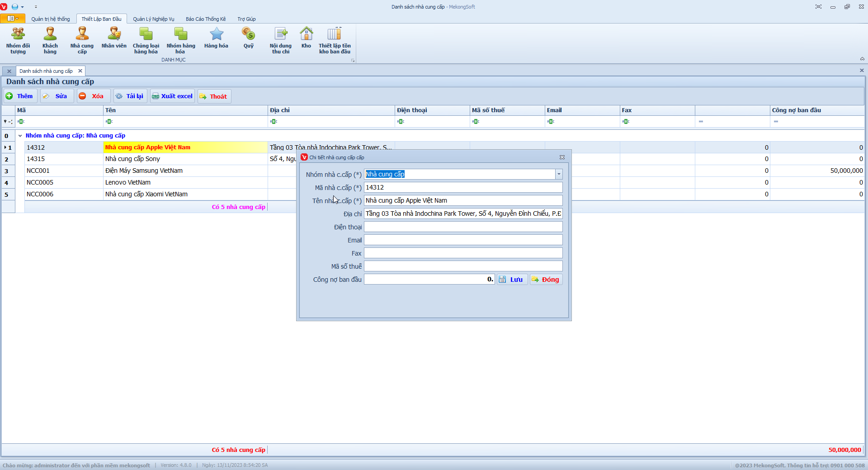Click the Xuất excel toolbar button

173,96
